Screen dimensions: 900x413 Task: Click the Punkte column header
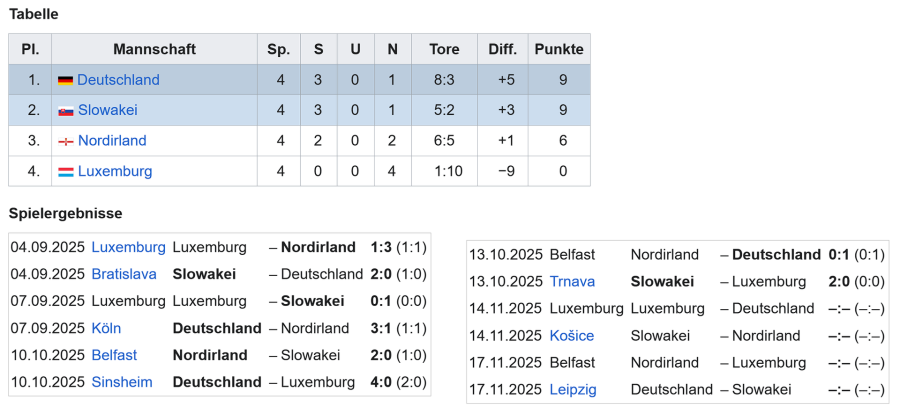559,49
